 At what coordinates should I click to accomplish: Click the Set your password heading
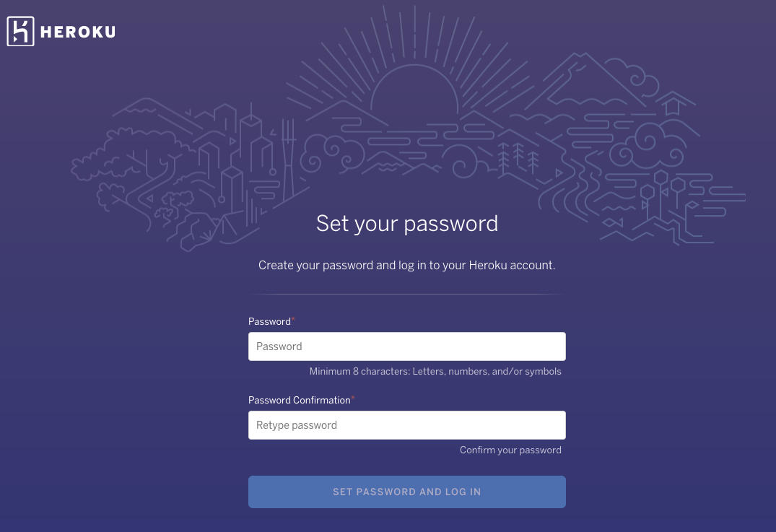click(407, 224)
